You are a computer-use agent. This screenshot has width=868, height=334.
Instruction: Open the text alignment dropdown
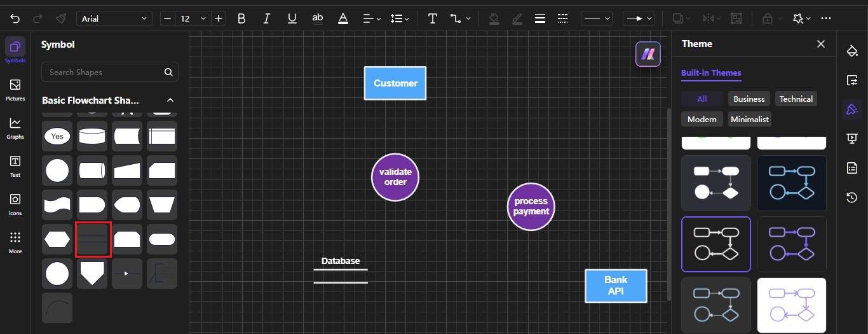pos(372,18)
